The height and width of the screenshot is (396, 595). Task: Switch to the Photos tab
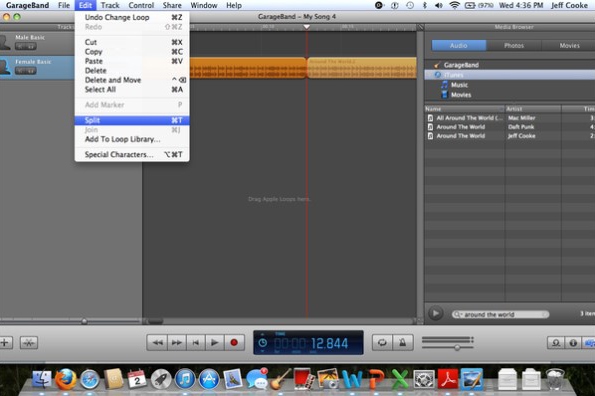pos(514,46)
